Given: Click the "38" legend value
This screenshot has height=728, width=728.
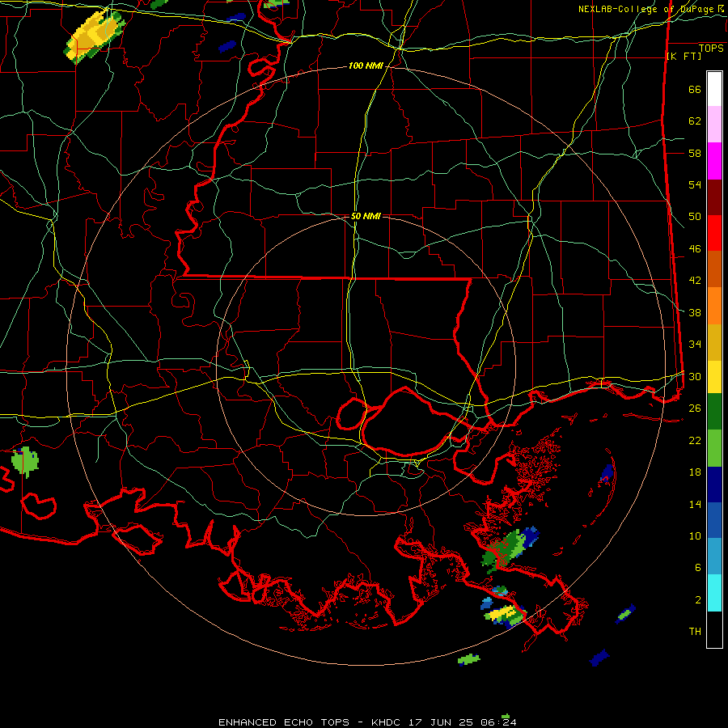Looking at the screenshot, I should [695, 312].
